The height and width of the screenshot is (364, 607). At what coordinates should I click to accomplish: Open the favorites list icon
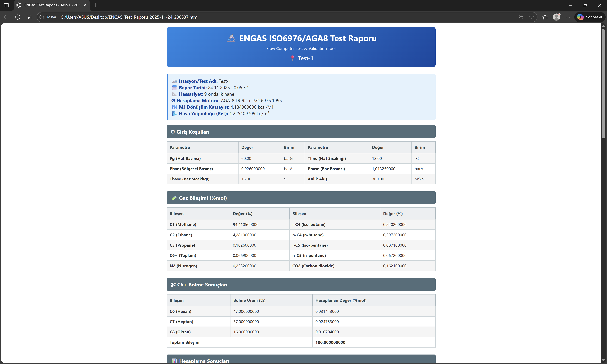tap(545, 17)
